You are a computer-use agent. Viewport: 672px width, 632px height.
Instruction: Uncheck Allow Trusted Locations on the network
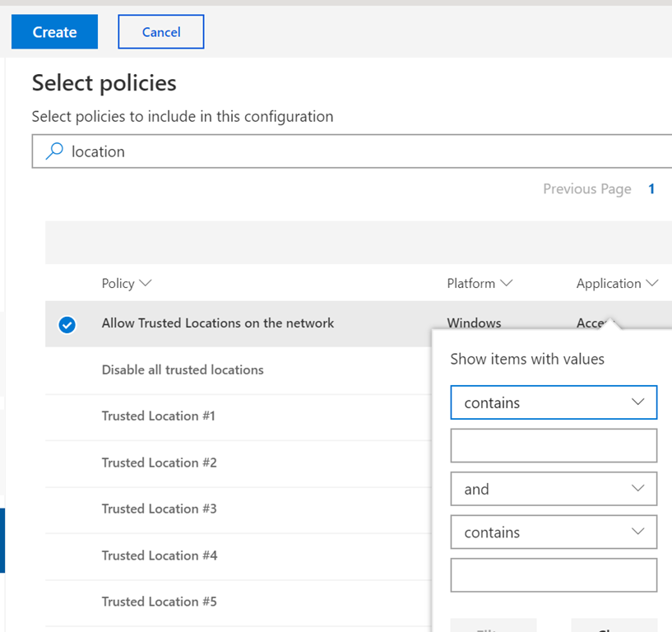pos(67,324)
